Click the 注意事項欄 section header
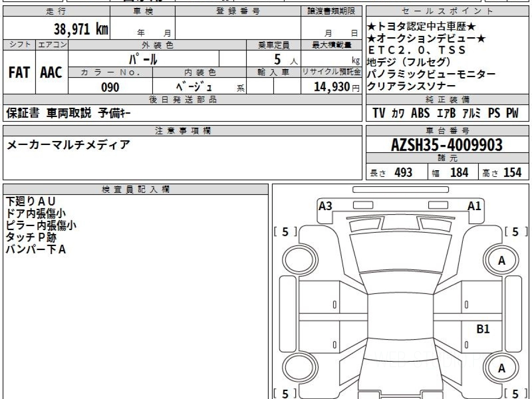This screenshot has height=399, width=532. [x=183, y=130]
